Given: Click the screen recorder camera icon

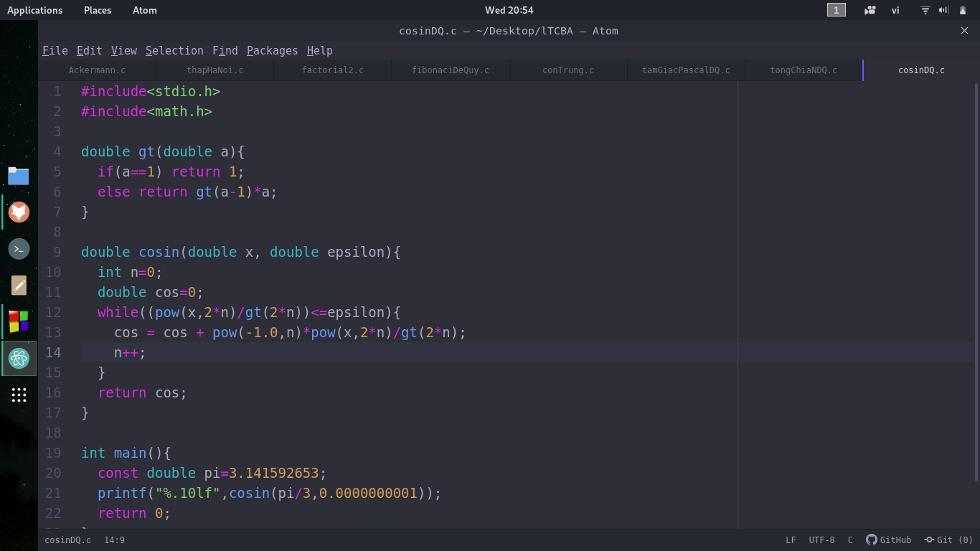Looking at the screenshot, I should [x=870, y=10].
